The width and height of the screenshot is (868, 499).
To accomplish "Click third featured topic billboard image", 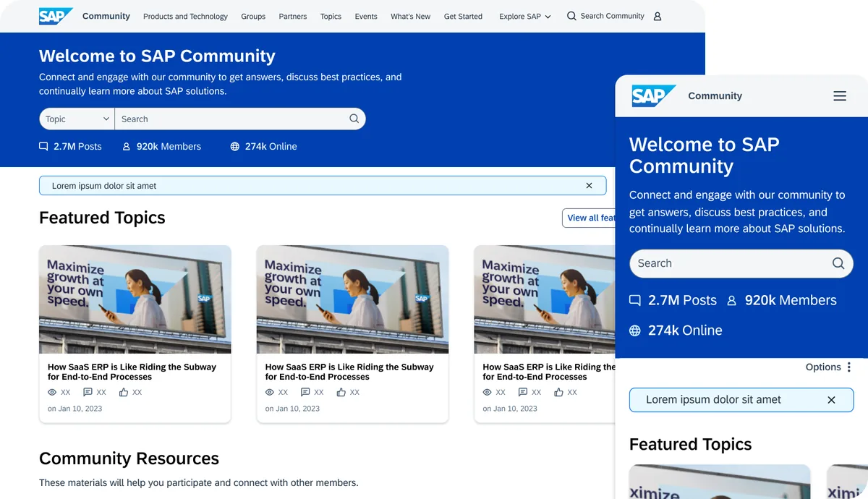I will [x=545, y=299].
